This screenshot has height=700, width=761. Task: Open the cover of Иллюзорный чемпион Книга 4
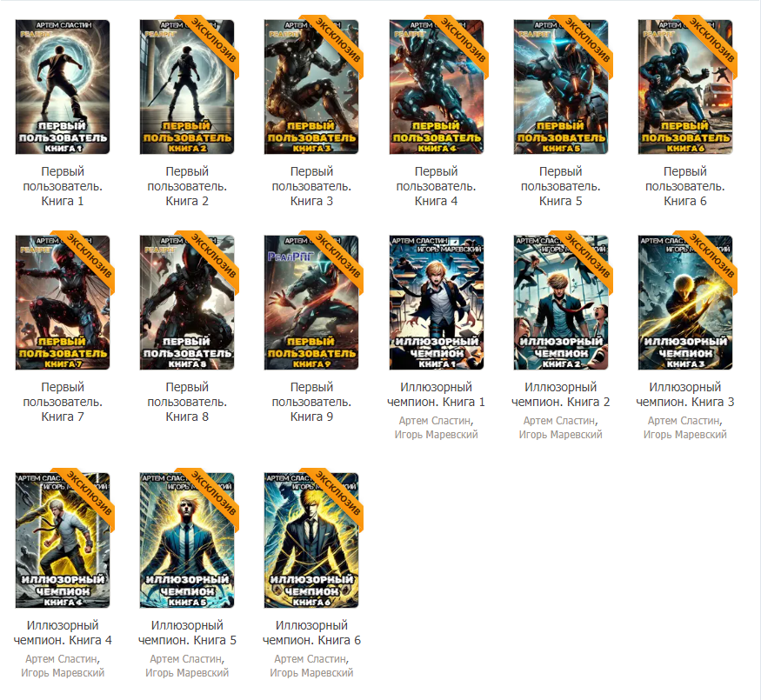pyautogui.click(x=63, y=540)
